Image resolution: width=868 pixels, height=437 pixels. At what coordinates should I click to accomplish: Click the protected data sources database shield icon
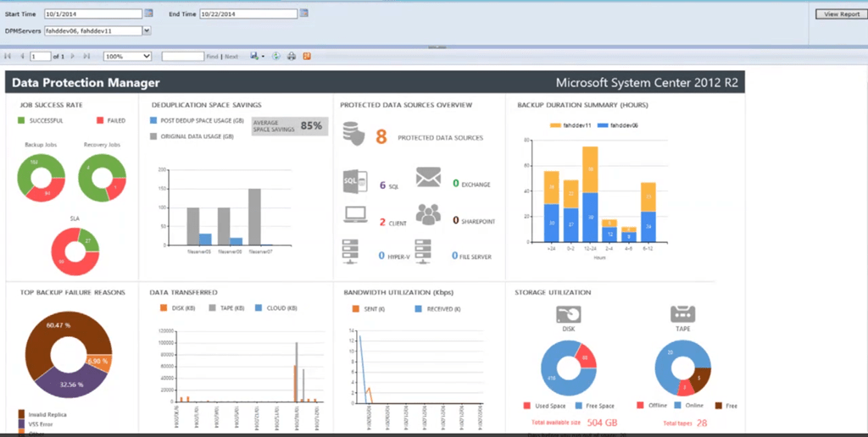tap(353, 134)
